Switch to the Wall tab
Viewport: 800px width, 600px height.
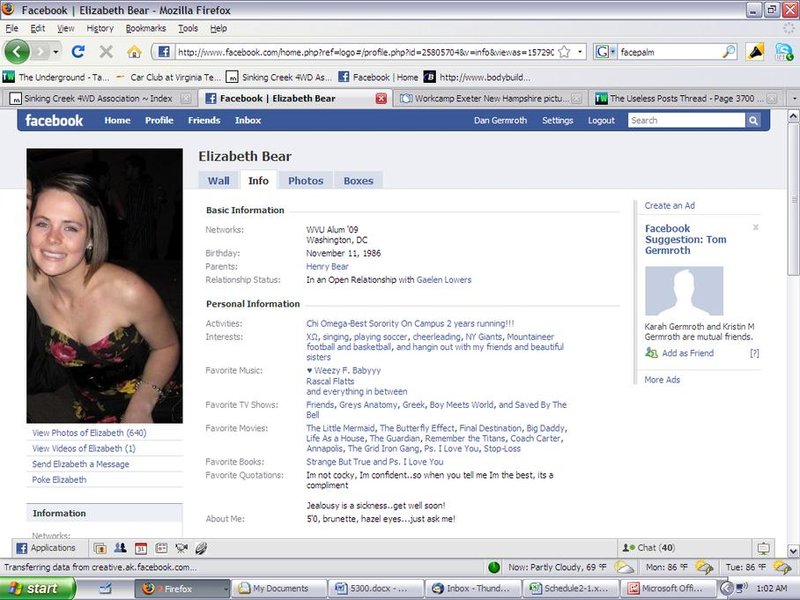tap(218, 181)
